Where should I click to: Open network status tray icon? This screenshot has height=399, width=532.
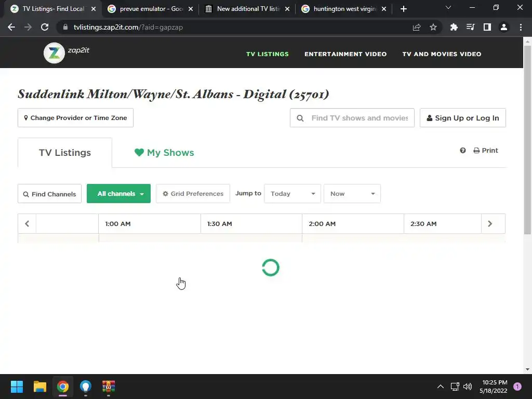(x=455, y=387)
